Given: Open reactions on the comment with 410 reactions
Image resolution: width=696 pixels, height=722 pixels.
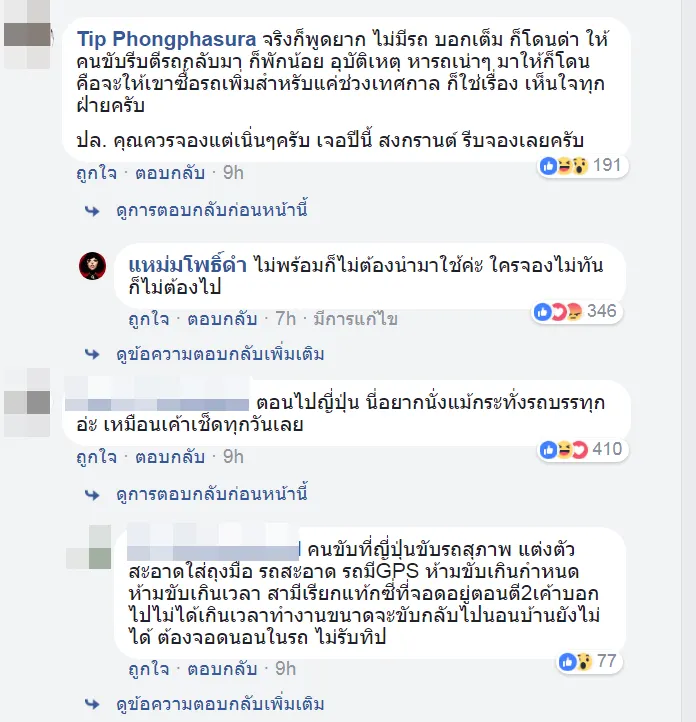Looking at the screenshot, I should 583,449.
